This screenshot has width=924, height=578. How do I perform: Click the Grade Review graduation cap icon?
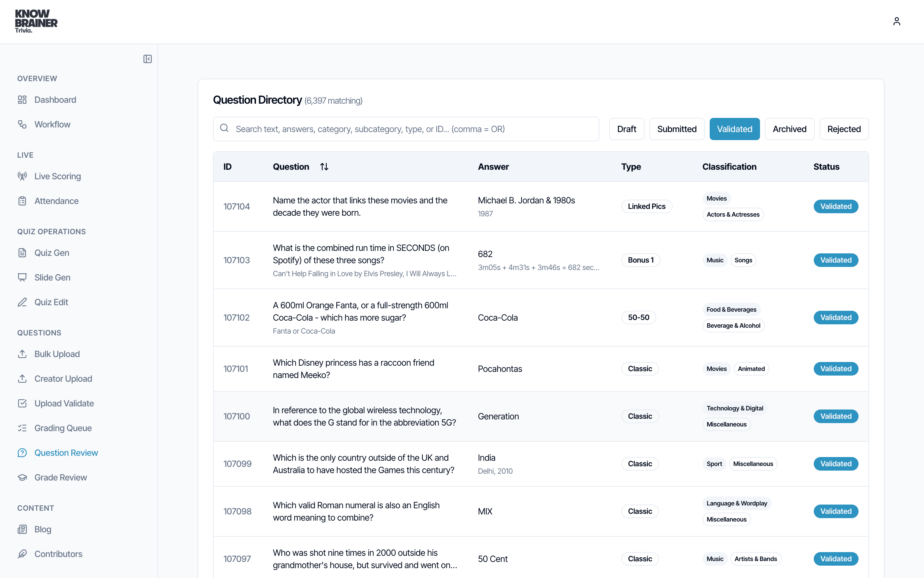pyautogui.click(x=22, y=477)
